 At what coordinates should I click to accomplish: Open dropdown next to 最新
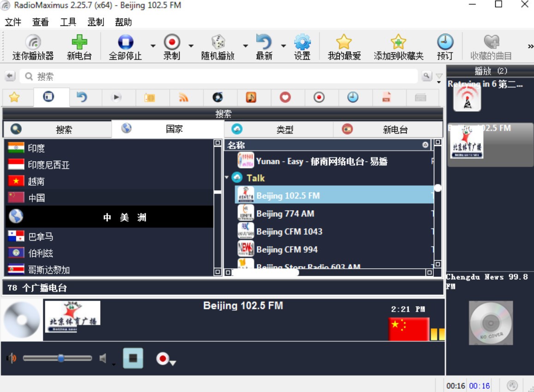tap(283, 46)
